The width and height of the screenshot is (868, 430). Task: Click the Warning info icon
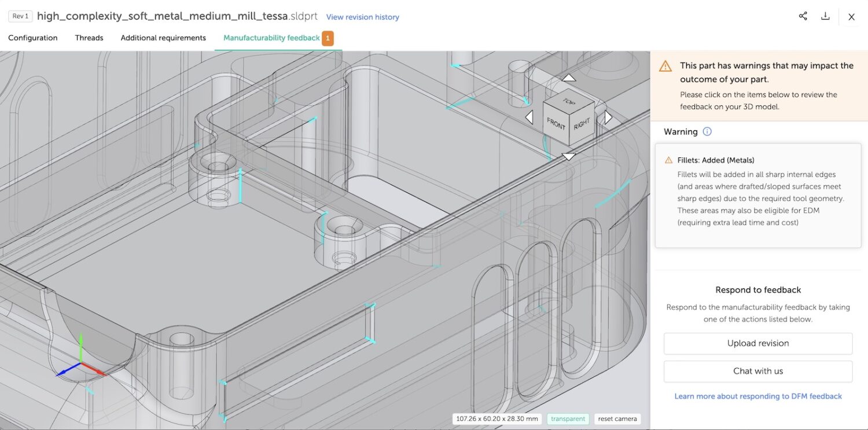coord(707,131)
